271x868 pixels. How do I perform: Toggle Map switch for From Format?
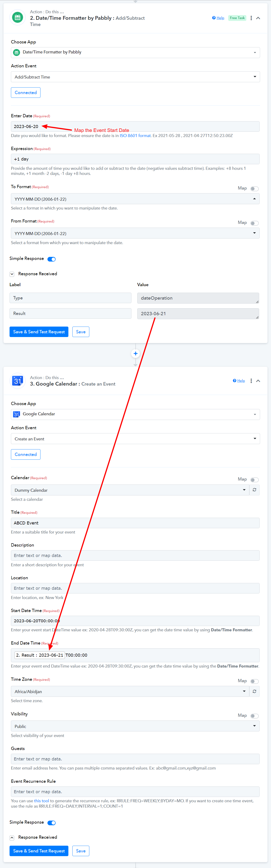254,223
